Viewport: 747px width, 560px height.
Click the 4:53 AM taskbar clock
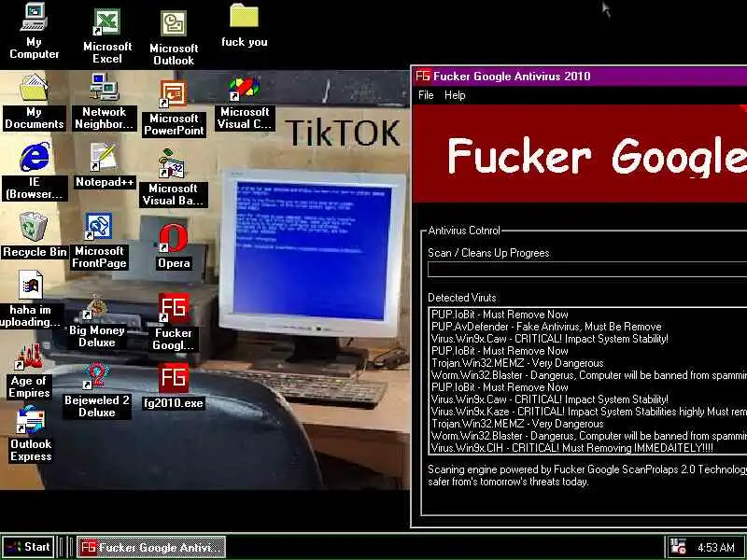(x=715, y=547)
